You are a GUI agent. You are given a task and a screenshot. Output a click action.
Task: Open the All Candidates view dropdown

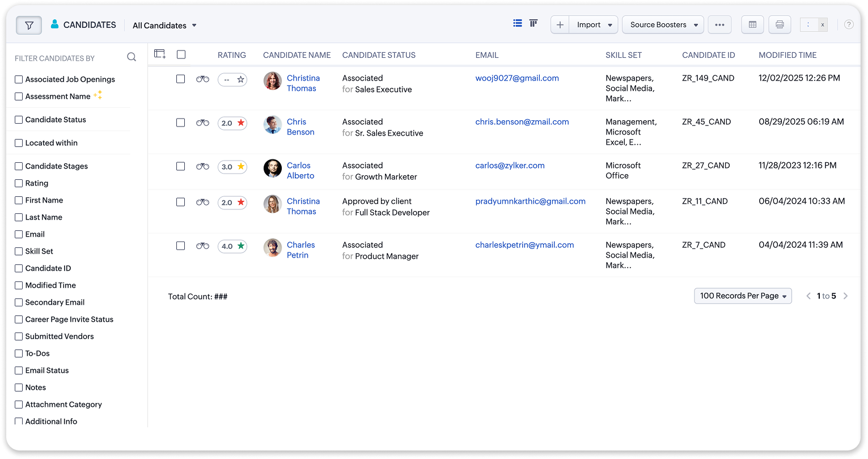point(164,26)
